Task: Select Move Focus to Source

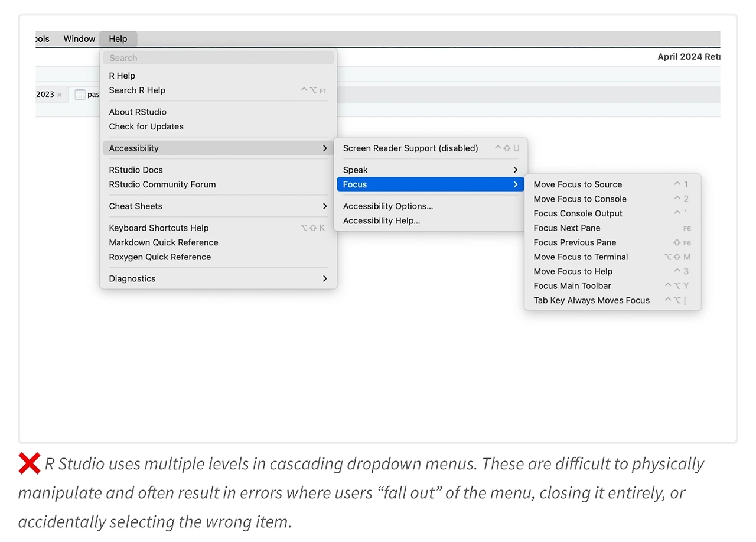Action: tap(612, 184)
